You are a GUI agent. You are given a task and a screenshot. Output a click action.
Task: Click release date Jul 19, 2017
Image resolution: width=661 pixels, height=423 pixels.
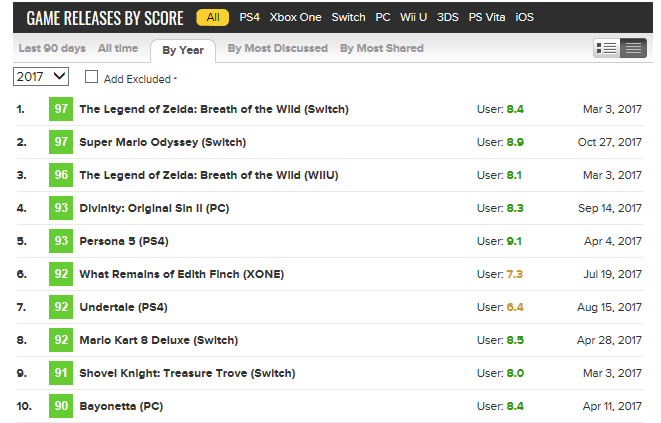click(613, 274)
